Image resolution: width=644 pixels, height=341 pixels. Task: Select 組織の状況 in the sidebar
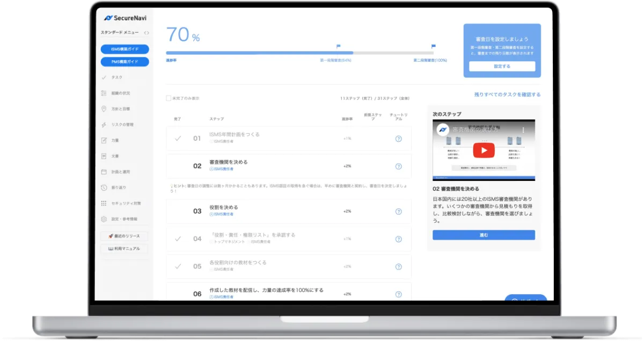(x=120, y=93)
